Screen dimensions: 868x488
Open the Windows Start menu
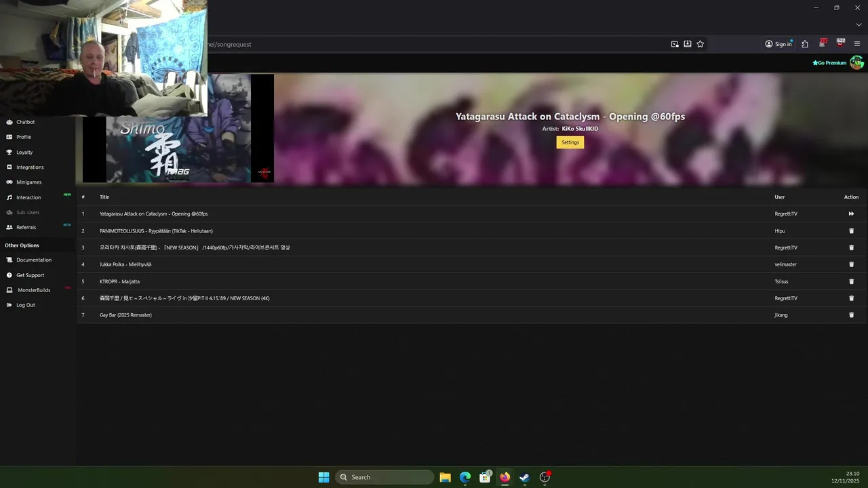click(324, 477)
